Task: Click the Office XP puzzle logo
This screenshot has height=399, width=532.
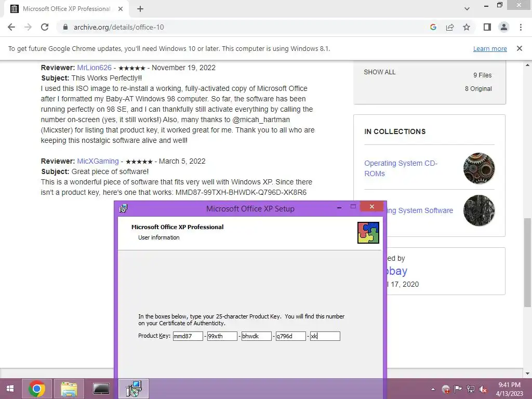Action: tap(368, 233)
